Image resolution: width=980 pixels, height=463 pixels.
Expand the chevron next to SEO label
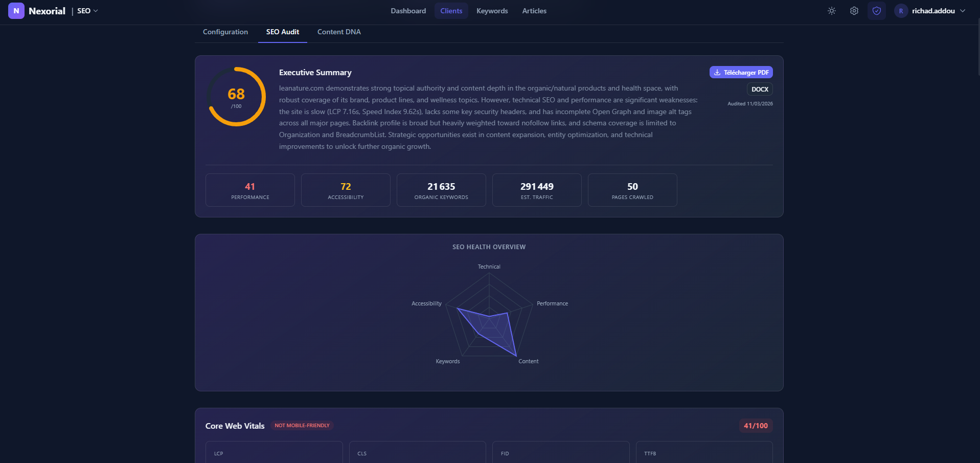point(95,10)
